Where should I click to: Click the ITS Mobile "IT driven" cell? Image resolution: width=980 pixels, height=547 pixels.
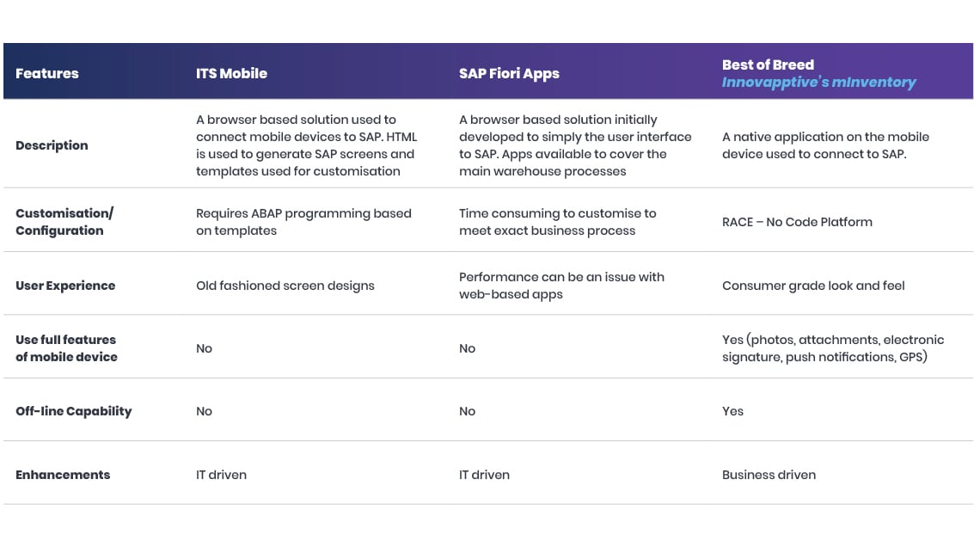[221, 475]
